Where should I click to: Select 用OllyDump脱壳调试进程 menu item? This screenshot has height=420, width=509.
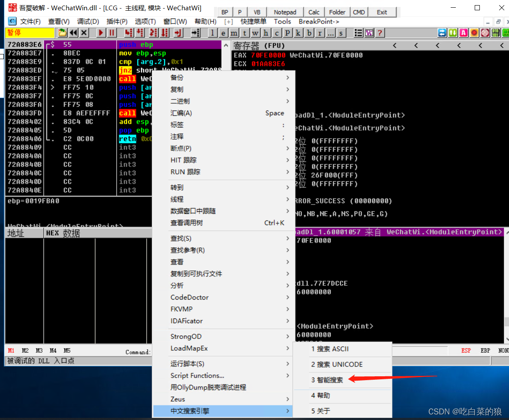[x=223, y=387]
